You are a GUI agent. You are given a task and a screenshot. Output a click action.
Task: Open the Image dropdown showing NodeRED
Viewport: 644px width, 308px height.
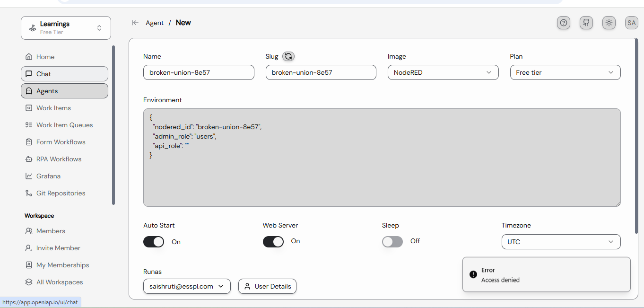coord(443,72)
